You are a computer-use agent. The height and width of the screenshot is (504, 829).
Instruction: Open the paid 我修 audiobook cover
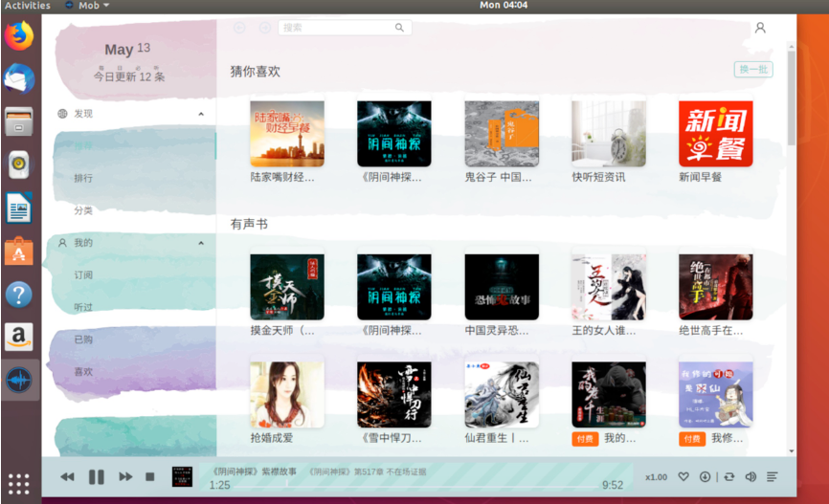click(716, 395)
